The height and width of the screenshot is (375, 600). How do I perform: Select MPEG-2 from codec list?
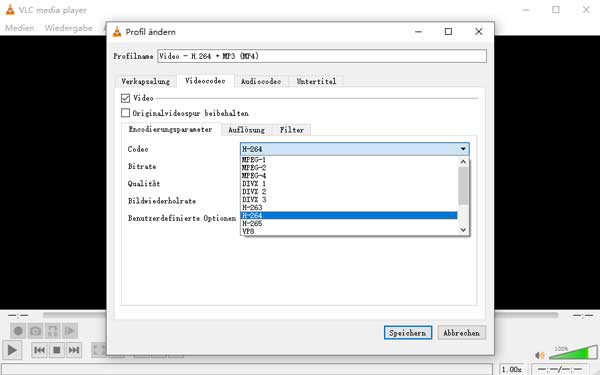pyautogui.click(x=349, y=168)
